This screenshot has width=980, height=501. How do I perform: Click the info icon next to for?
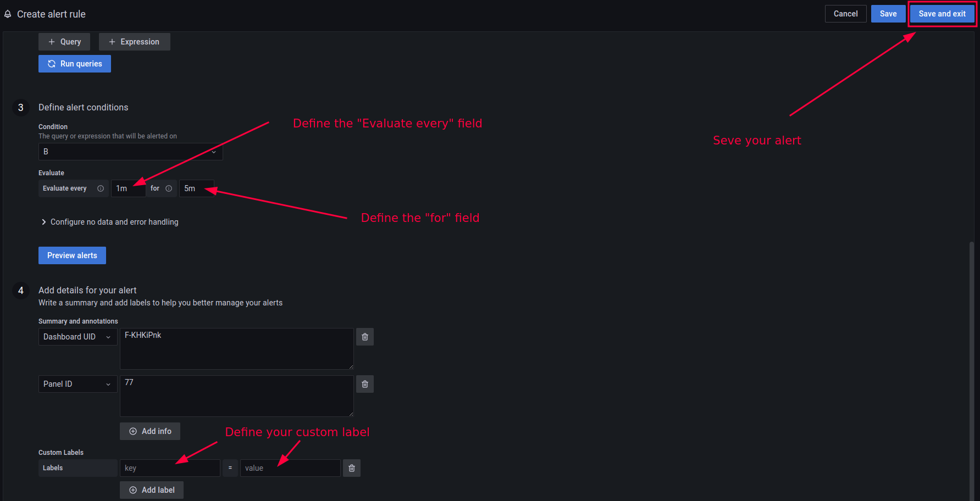[x=169, y=188]
